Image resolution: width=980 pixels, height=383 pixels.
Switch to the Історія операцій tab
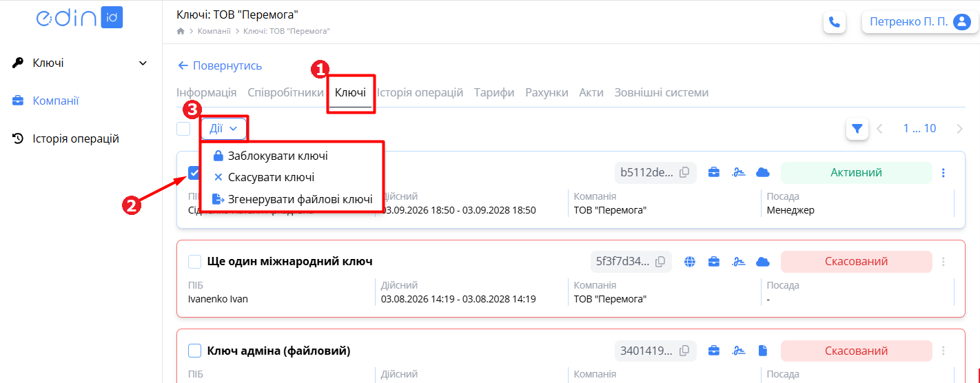coord(420,92)
